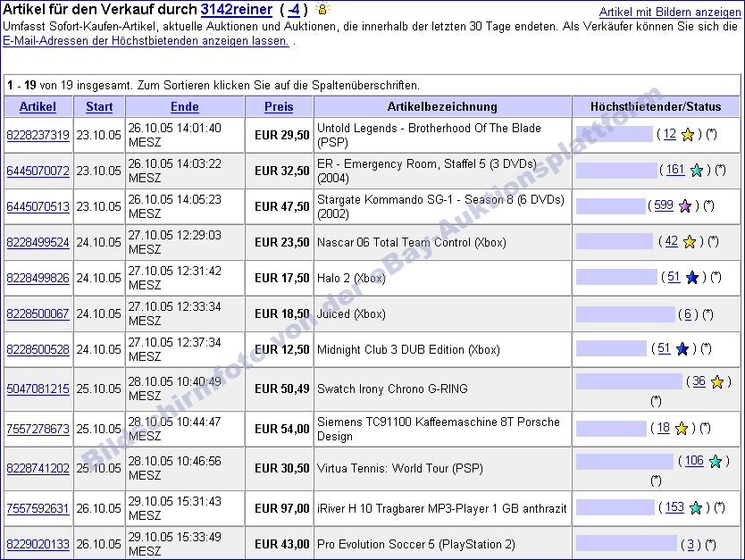
Task: Open item number 8228237319
Action: click(38, 136)
